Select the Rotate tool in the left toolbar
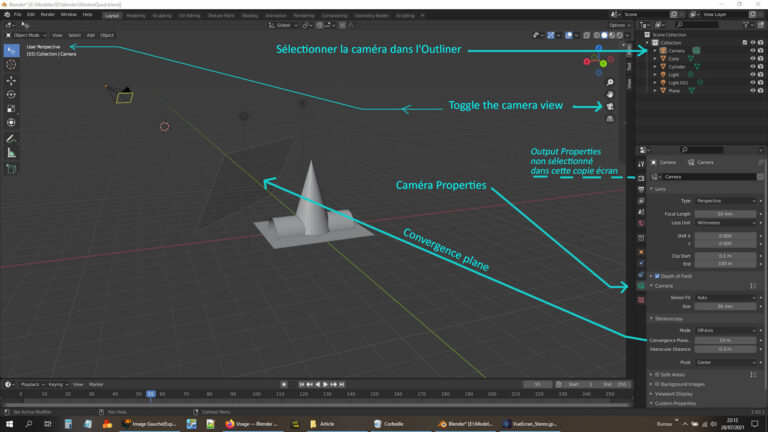 [x=11, y=94]
